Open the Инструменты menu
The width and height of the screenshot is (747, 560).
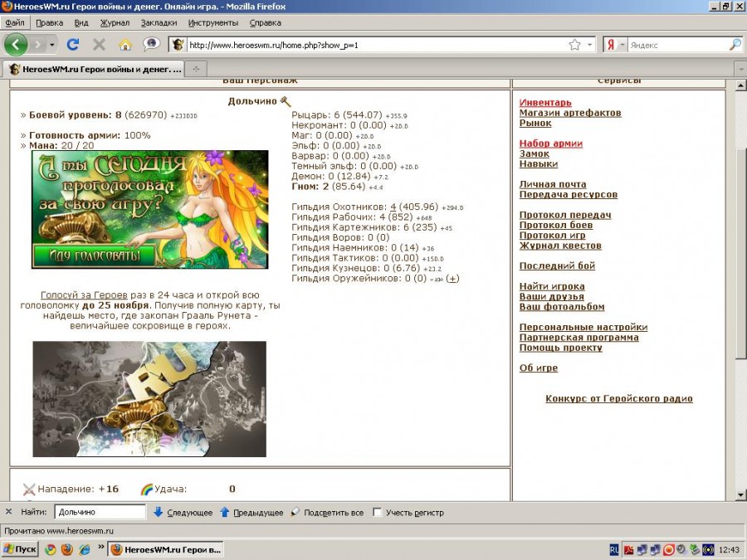tap(213, 22)
